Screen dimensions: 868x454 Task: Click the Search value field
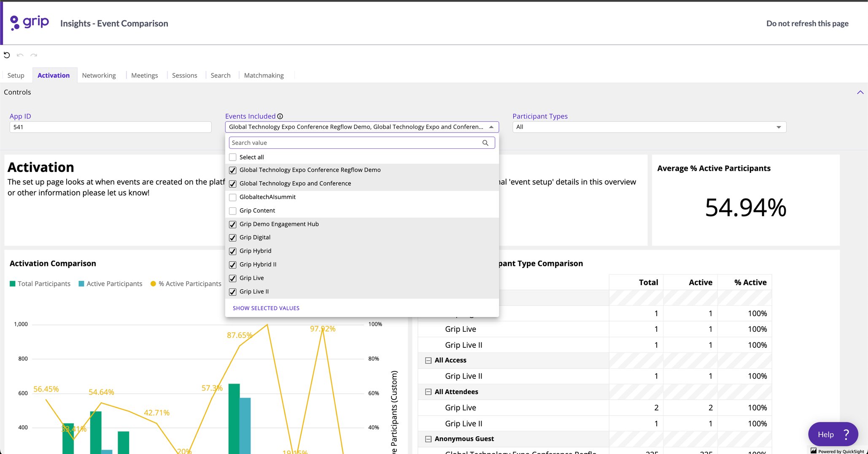(x=362, y=143)
